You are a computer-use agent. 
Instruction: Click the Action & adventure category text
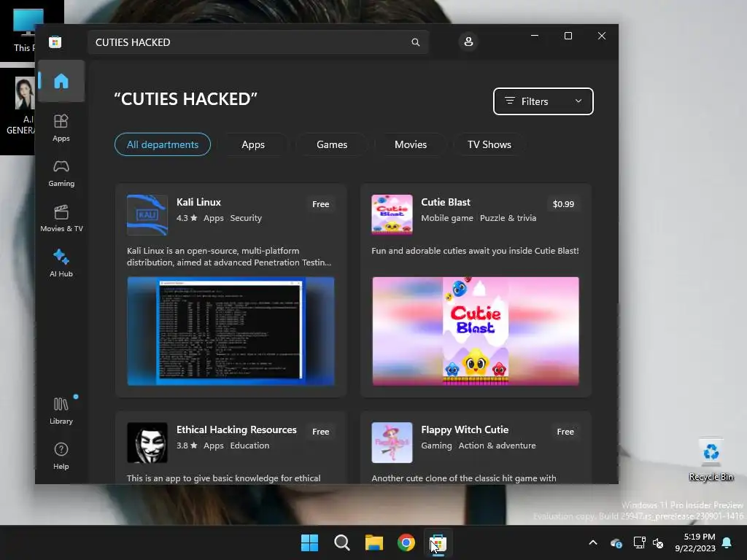coord(497,446)
